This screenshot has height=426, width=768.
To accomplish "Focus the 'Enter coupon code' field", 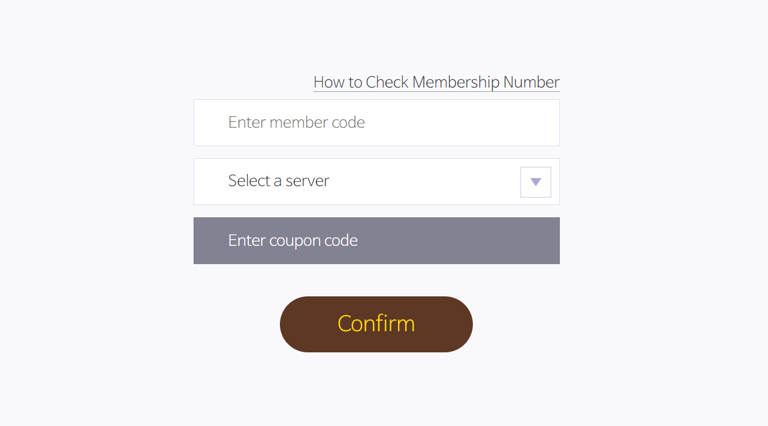I will click(376, 240).
